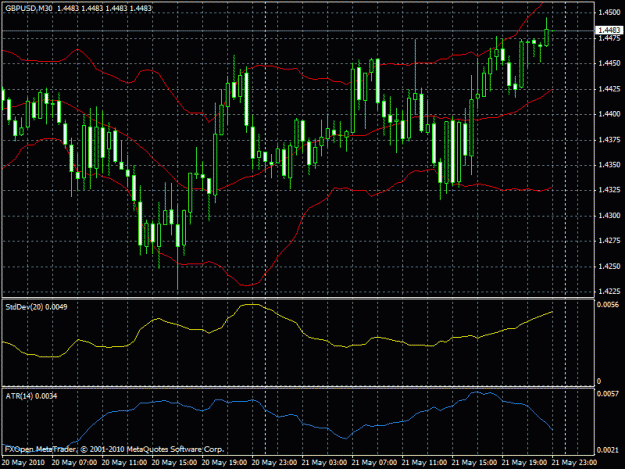Select the current price tag 1.4483
The width and height of the screenshot is (625, 469).
609,30
